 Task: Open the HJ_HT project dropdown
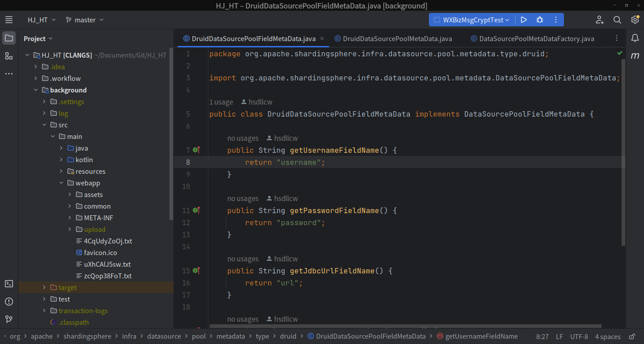pos(42,20)
